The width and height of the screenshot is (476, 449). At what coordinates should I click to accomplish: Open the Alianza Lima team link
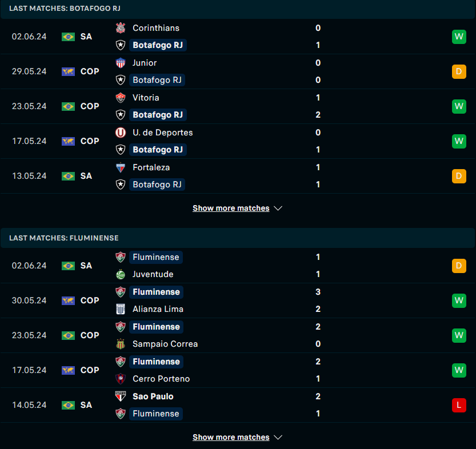[x=158, y=309]
